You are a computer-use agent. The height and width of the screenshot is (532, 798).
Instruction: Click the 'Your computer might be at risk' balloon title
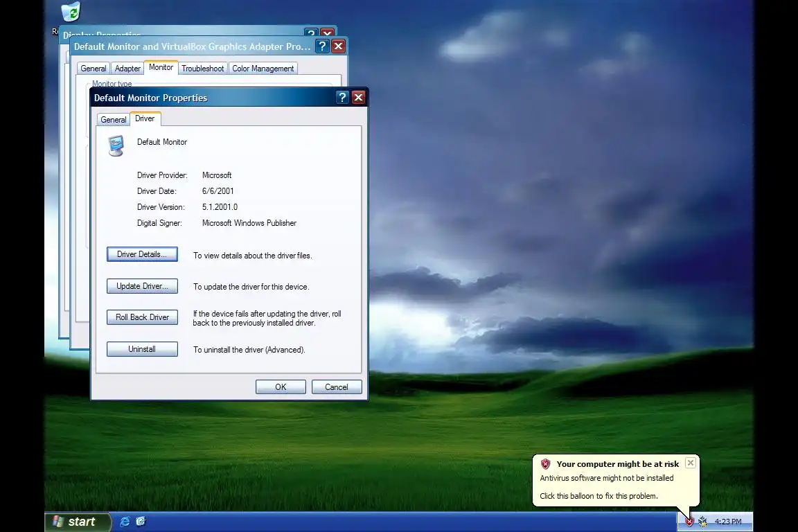(617, 464)
